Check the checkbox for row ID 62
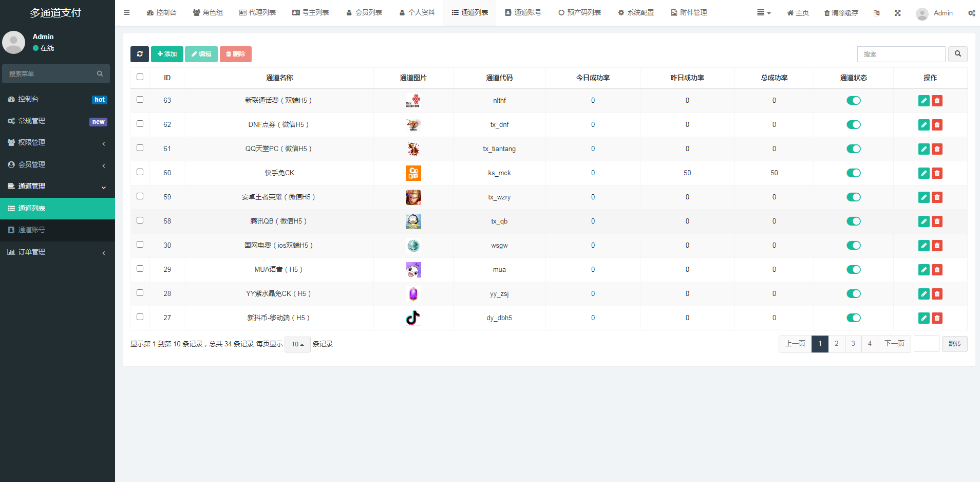This screenshot has height=482, width=980. [140, 124]
